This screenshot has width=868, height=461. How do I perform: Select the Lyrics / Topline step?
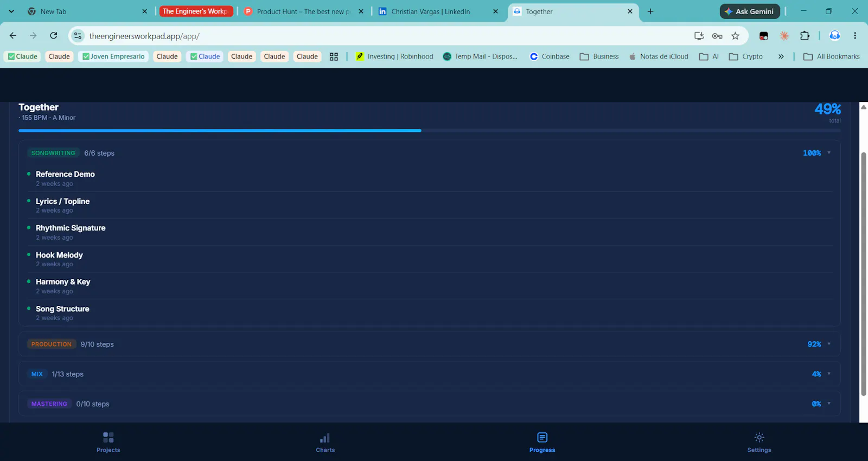click(430, 206)
